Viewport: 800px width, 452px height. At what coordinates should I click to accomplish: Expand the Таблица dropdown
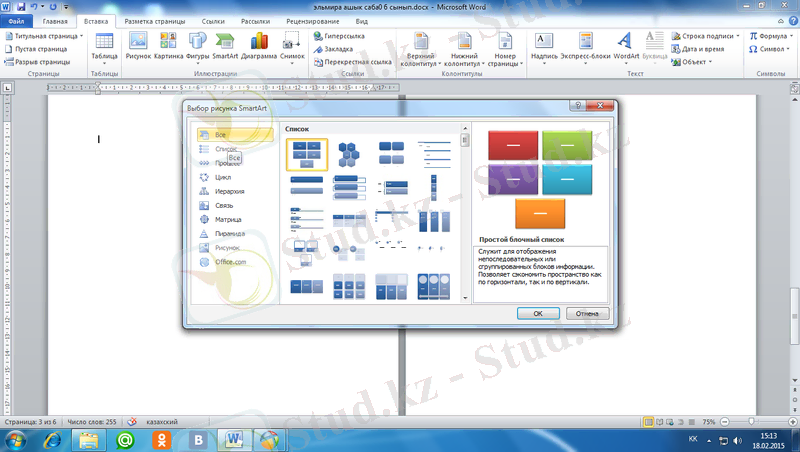click(104, 48)
